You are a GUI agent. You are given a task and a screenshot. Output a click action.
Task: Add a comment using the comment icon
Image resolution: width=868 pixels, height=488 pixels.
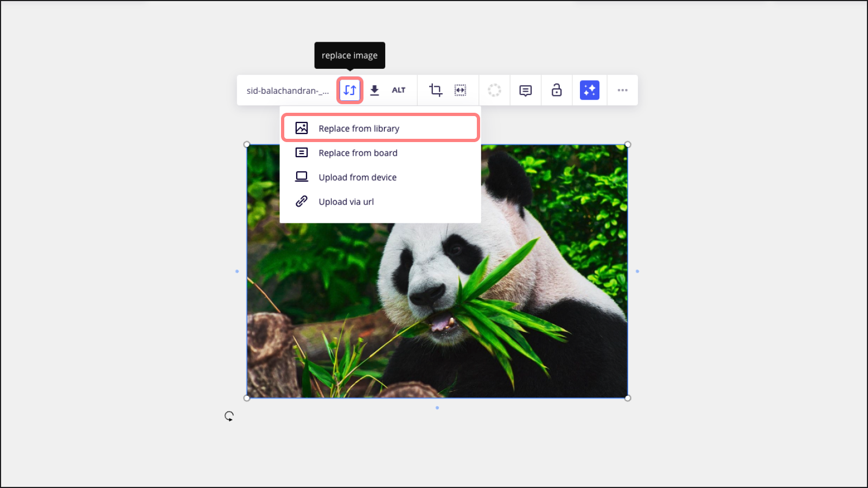525,90
